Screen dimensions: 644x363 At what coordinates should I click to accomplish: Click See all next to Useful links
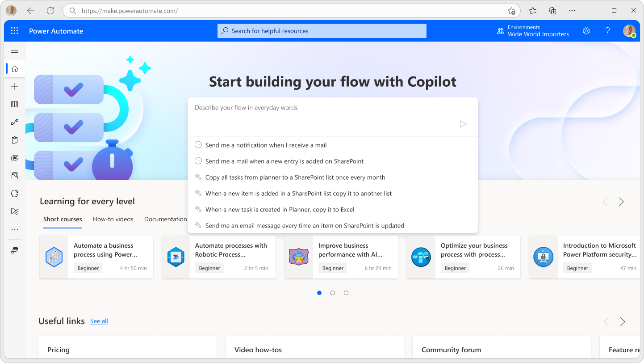(99, 321)
